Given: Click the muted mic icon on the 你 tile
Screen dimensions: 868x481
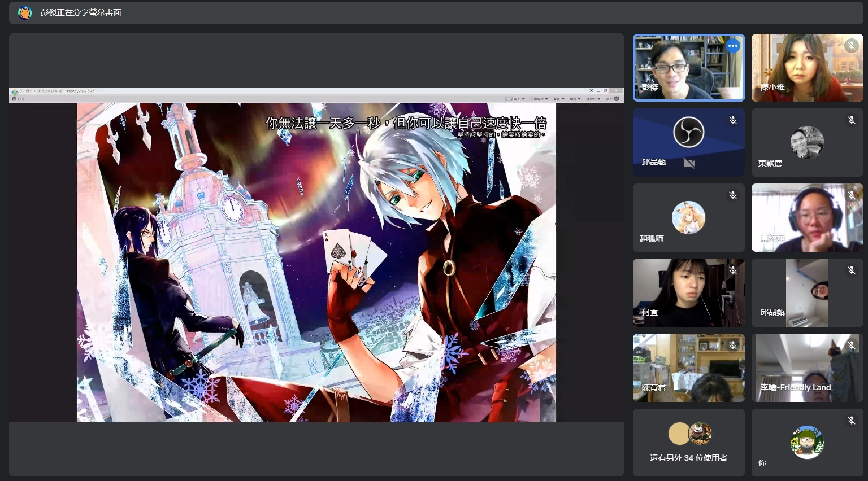Looking at the screenshot, I should tap(852, 421).
